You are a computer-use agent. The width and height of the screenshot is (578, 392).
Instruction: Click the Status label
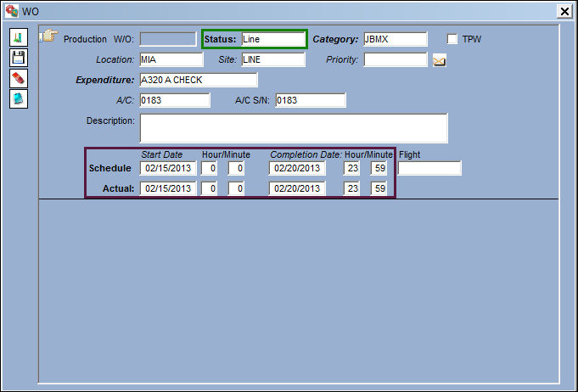[220, 39]
